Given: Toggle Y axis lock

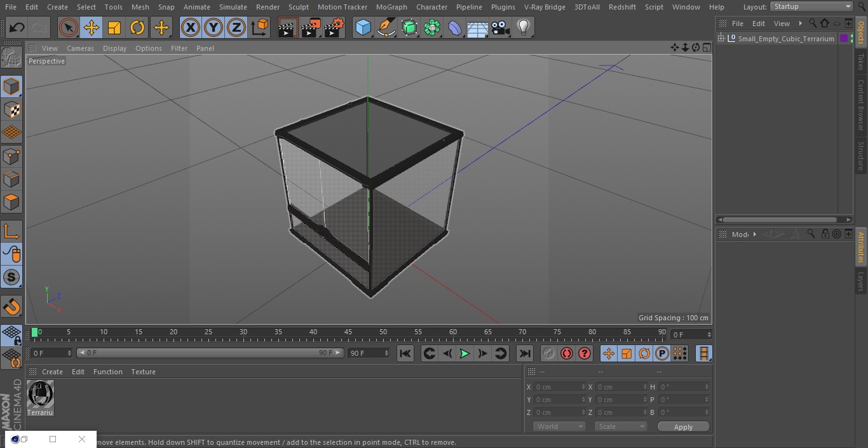Looking at the screenshot, I should click(214, 27).
